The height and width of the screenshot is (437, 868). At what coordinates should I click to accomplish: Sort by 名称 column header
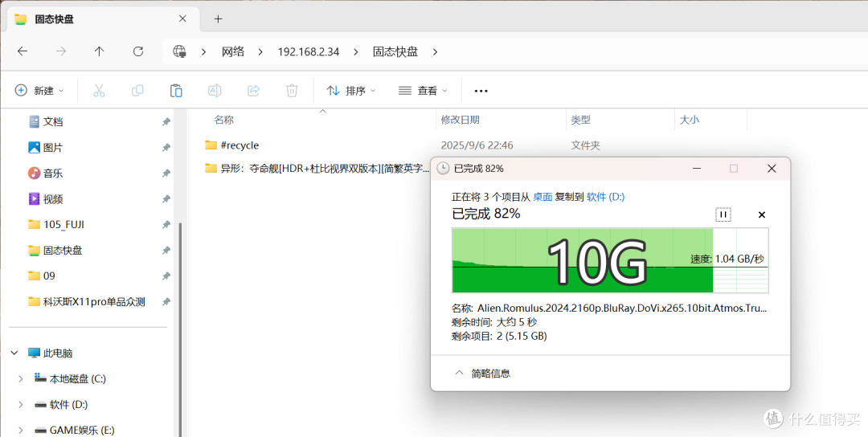(x=224, y=120)
